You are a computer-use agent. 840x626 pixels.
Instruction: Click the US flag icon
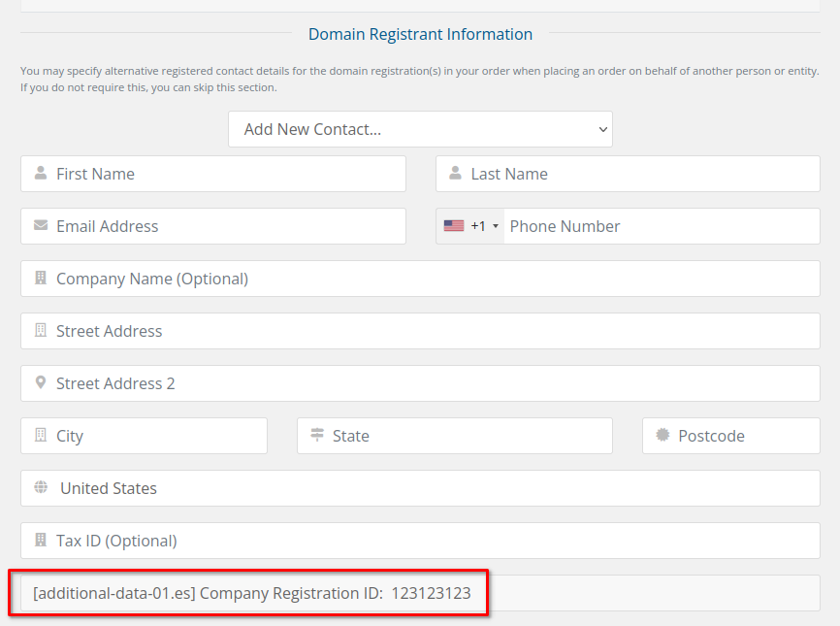[454, 226]
